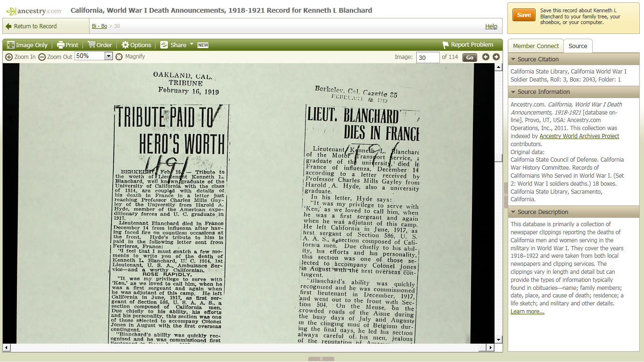The height and width of the screenshot is (362, 644).
Task: Switch to Image Only view
Action: coord(27,45)
